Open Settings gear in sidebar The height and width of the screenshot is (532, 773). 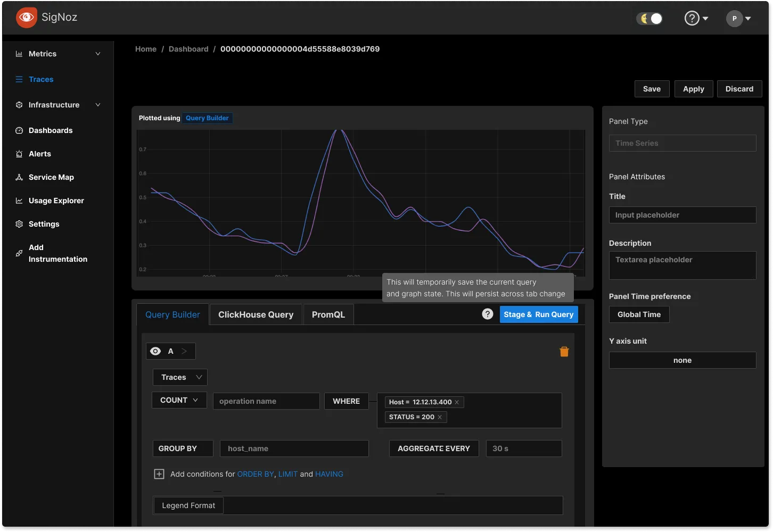(x=19, y=224)
